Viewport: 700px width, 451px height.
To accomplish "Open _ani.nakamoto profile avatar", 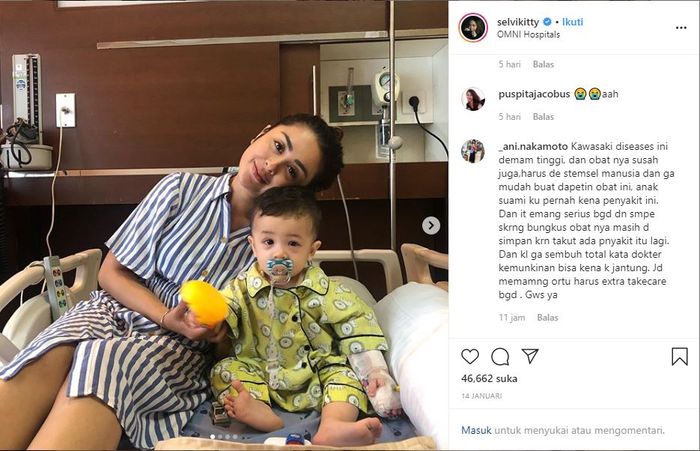I will (473, 151).
